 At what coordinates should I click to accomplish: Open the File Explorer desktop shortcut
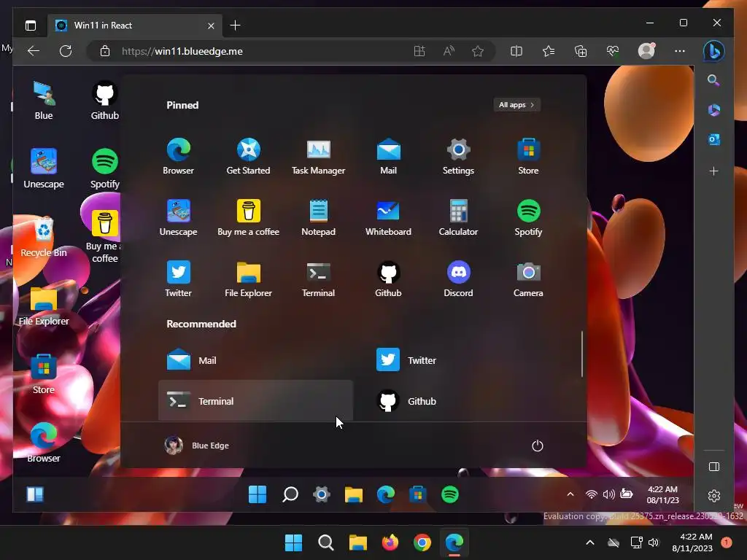pyautogui.click(x=44, y=306)
